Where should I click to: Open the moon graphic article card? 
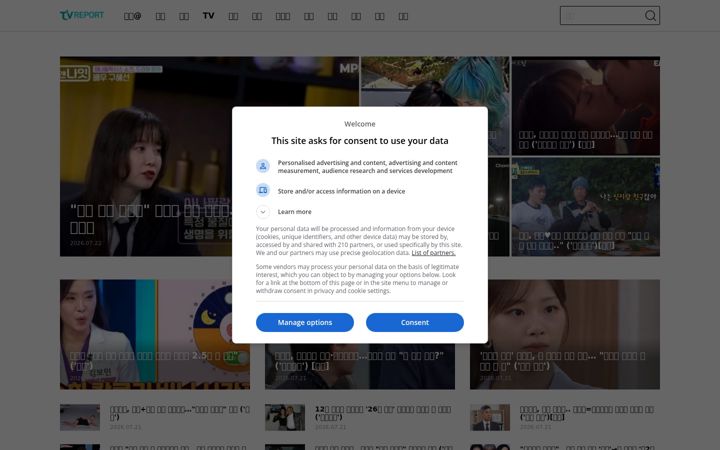[x=155, y=334]
